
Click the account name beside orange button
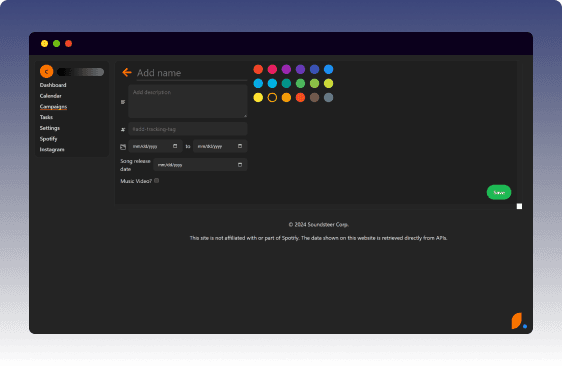click(81, 72)
